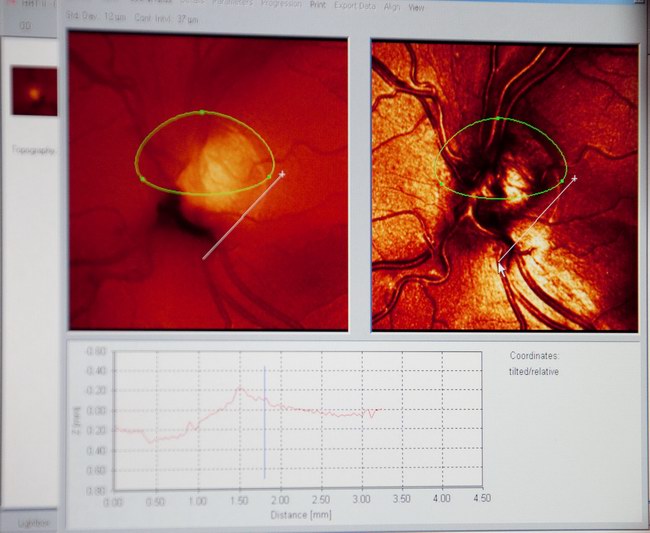The height and width of the screenshot is (533, 650).
Task: Click white cross endpoint on reflectance image
Action: 575,179
